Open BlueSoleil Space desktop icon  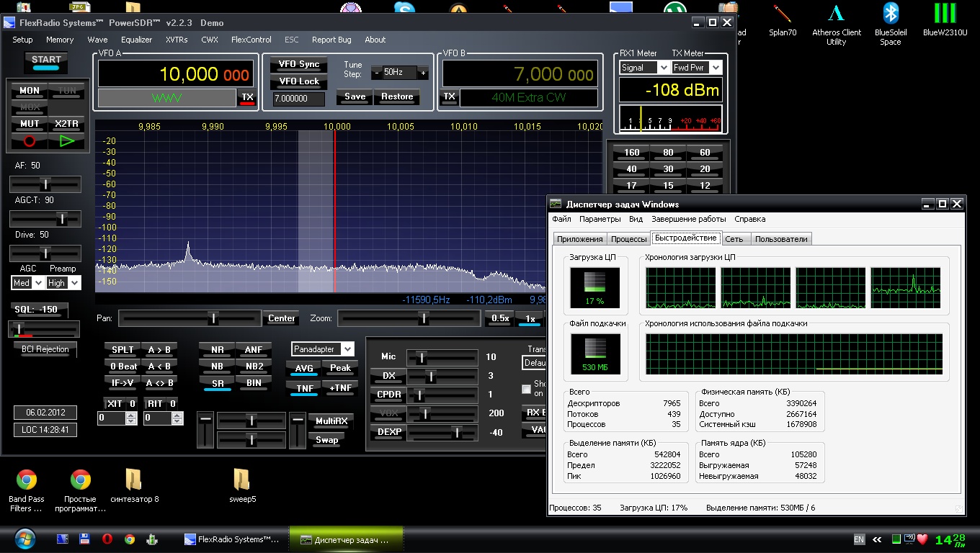pyautogui.click(x=891, y=24)
